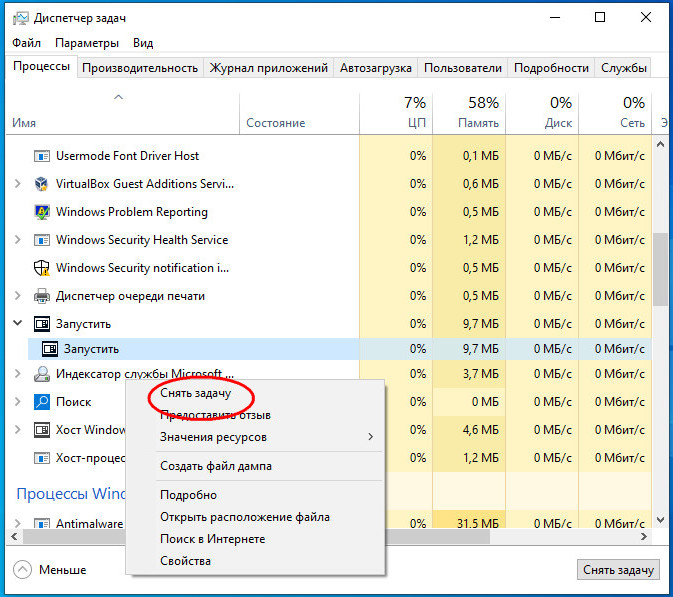Click the 4,6 МБ memory cell
This screenshot has width=673, height=597.
point(469,430)
